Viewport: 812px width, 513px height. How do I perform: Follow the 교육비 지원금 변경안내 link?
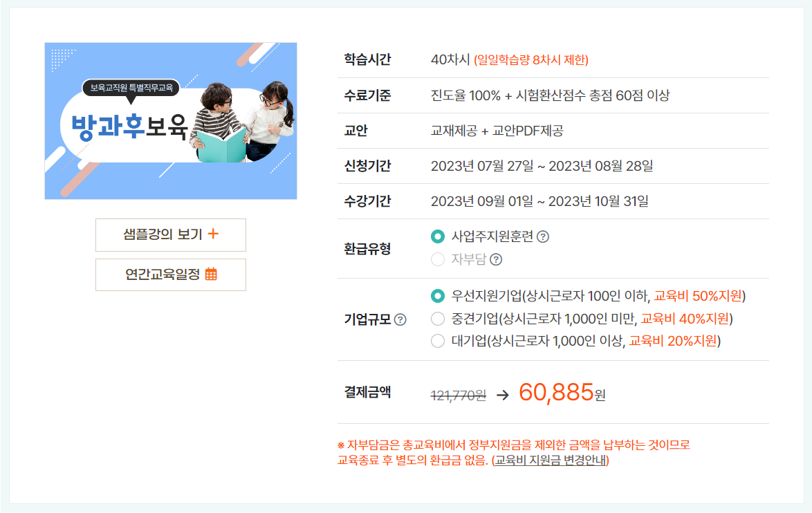tap(551, 460)
